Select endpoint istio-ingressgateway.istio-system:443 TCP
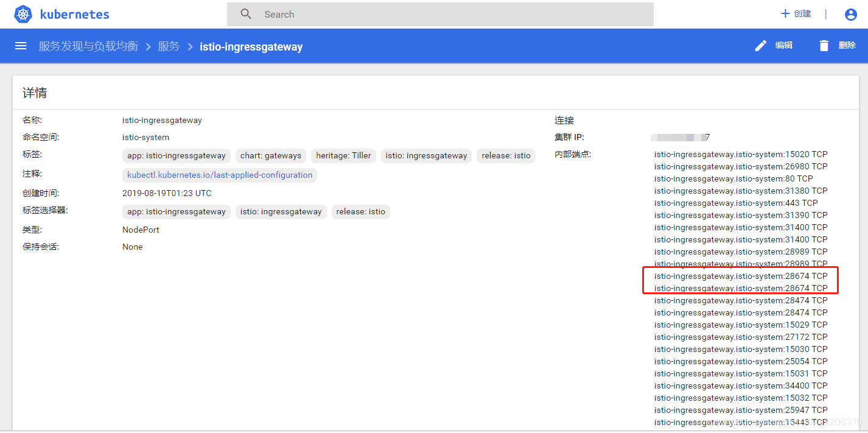This screenshot has width=868, height=433. tap(736, 203)
